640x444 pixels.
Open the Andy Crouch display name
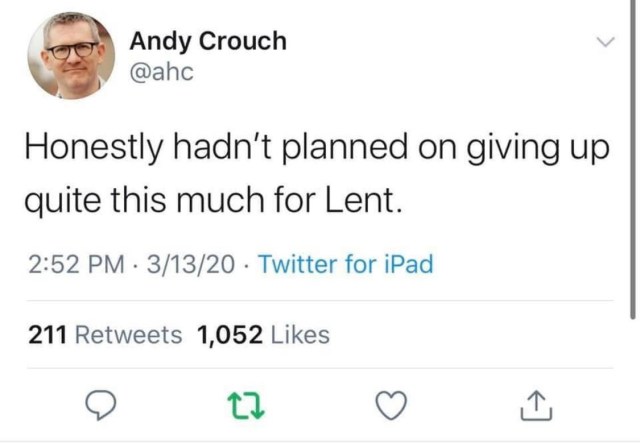point(208,41)
